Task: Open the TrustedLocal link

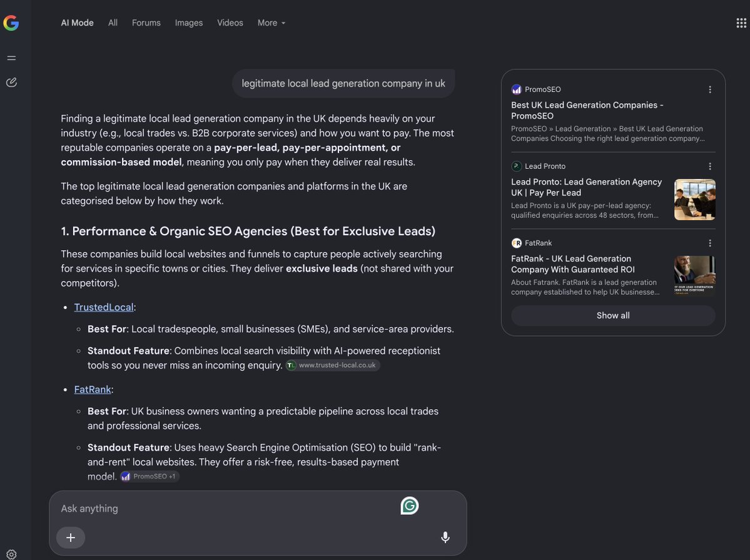Action: [104, 307]
